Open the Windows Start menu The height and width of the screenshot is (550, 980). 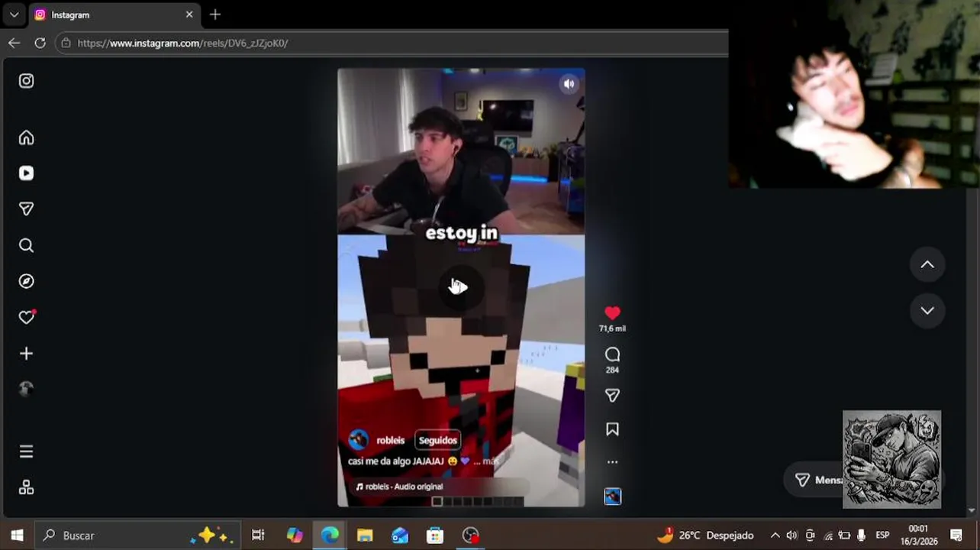[x=17, y=535]
